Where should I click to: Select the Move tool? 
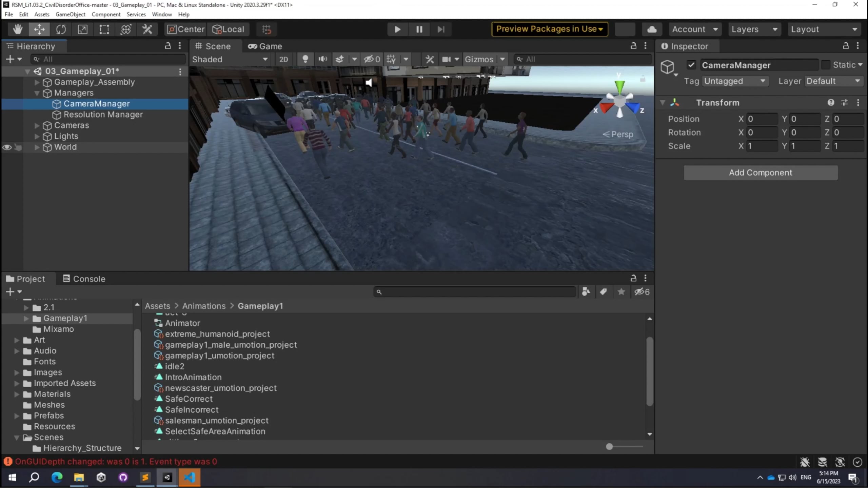(39, 29)
